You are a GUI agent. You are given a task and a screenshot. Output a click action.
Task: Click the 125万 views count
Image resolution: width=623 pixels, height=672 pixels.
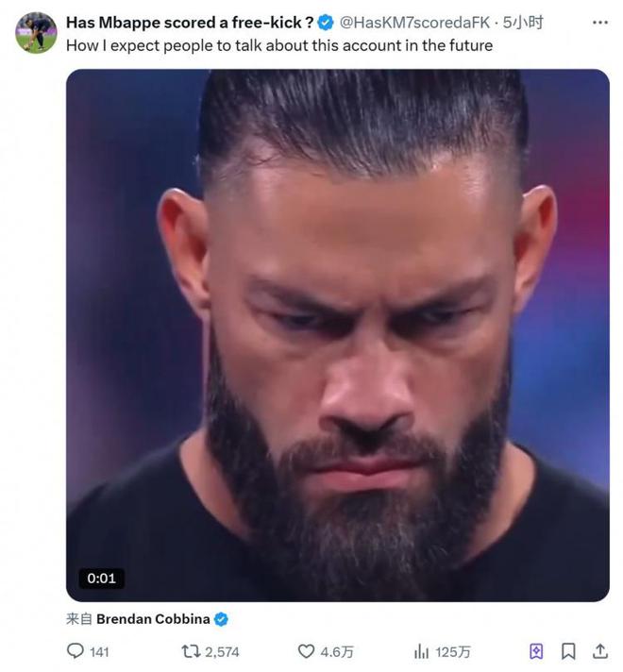coord(454,651)
